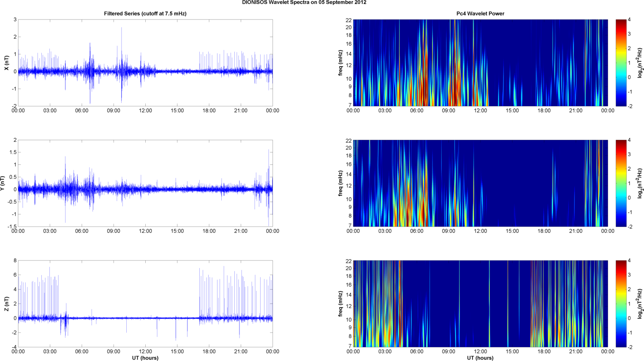Select the Pc4 Wavelet Power title
Image resolution: width=644 pixels, height=361 pixels.
click(x=480, y=14)
